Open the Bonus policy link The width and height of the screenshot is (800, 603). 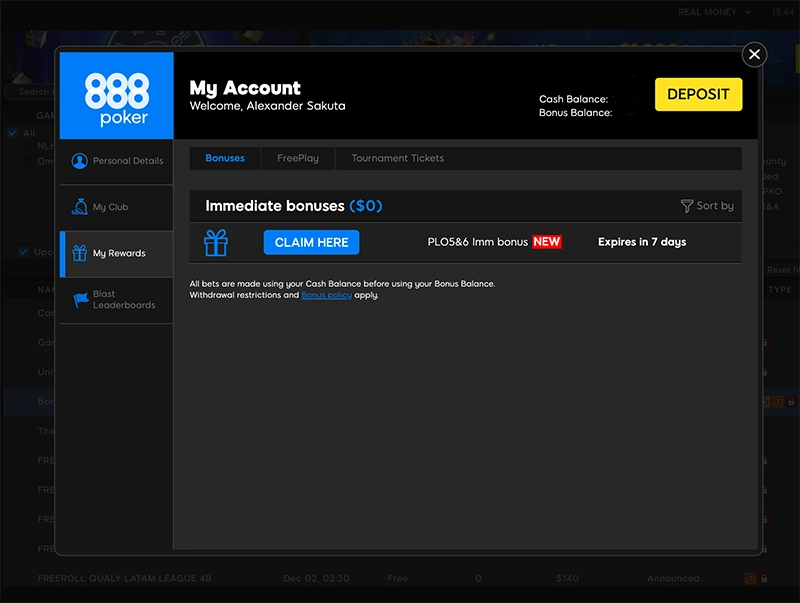pyautogui.click(x=327, y=295)
